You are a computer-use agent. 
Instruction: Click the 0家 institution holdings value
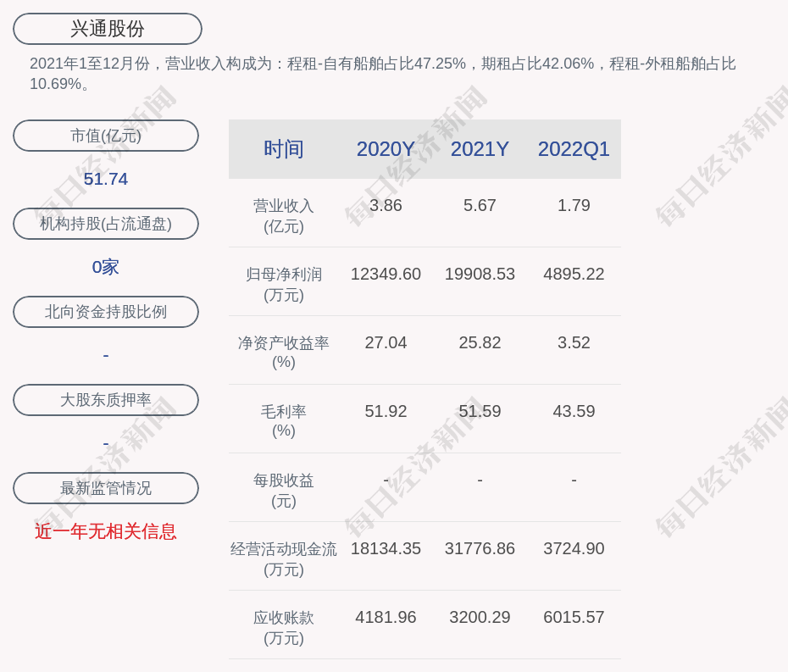coord(106,267)
